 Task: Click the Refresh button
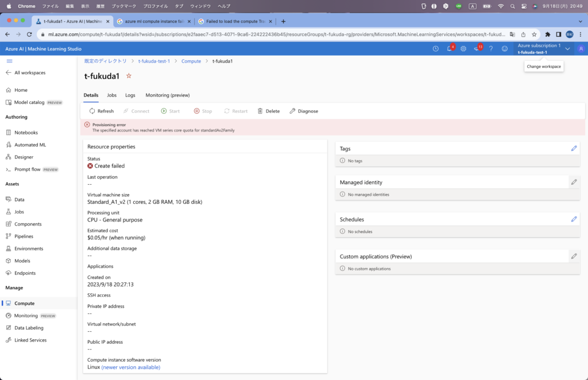[102, 111]
